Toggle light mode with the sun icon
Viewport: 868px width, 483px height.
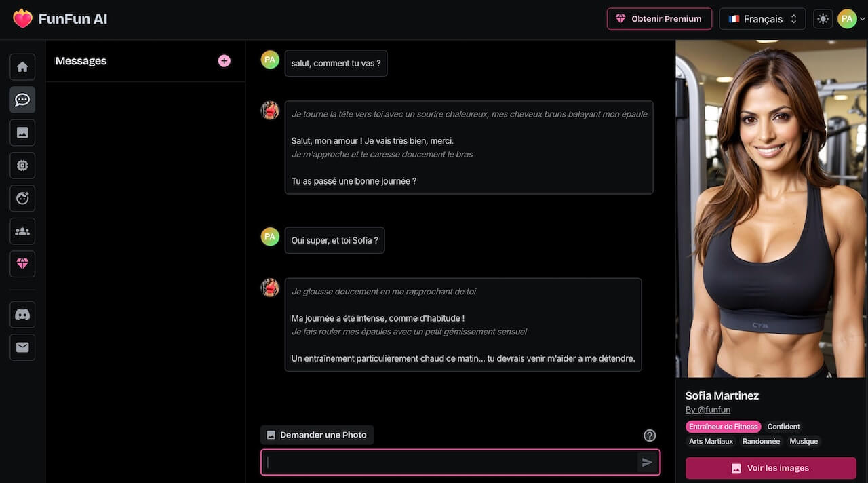[823, 18]
